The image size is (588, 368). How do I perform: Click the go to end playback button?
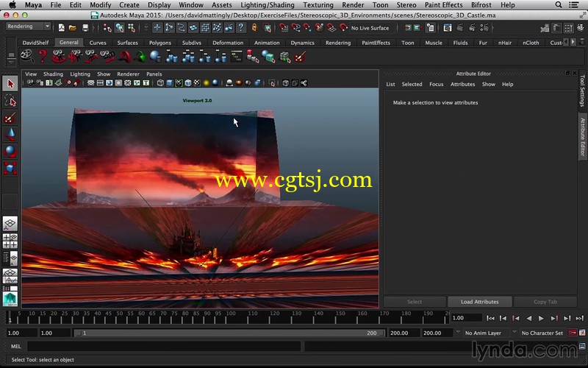pos(580,318)
